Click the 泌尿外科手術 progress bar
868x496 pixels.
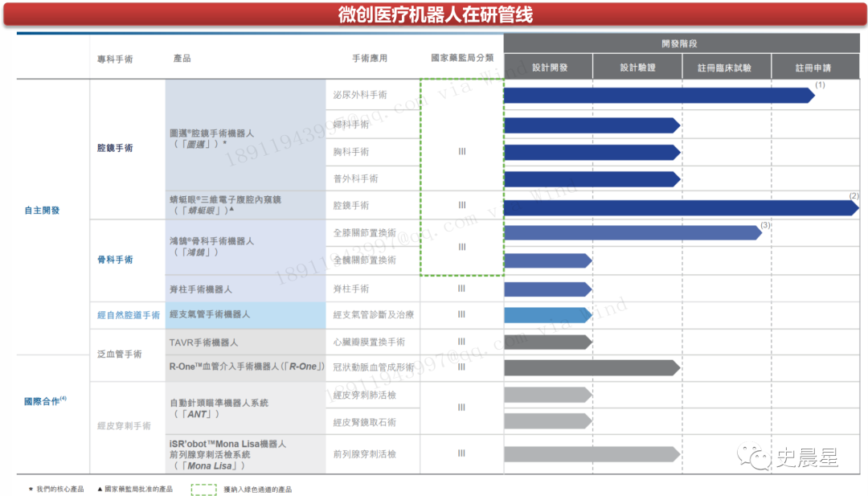tap(659, 95)
